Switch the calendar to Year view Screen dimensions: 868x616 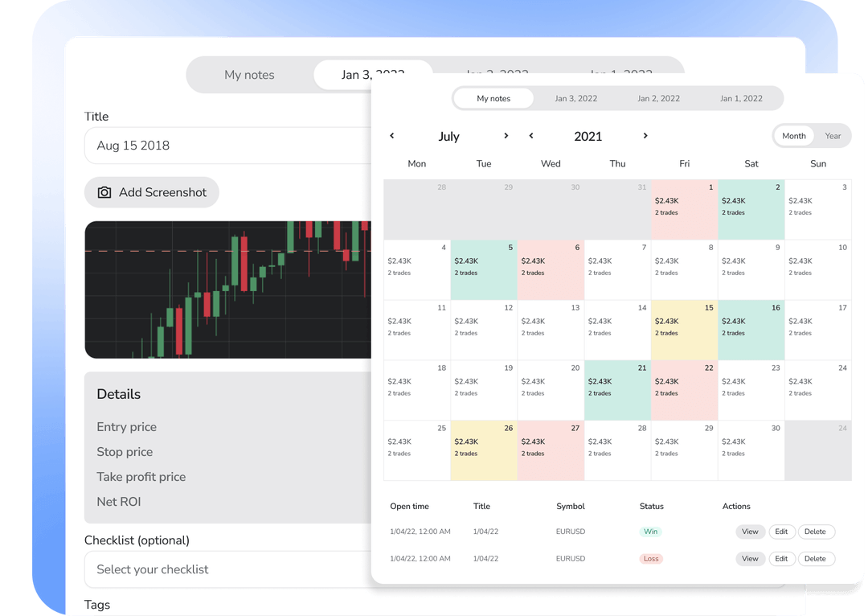coord(833,136)
